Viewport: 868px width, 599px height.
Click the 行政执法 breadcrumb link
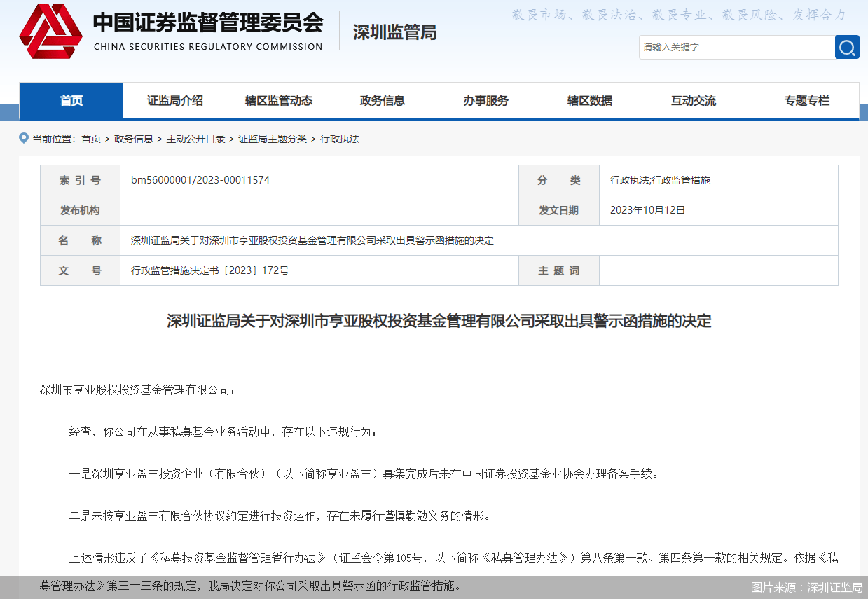(x=340, y=139)
